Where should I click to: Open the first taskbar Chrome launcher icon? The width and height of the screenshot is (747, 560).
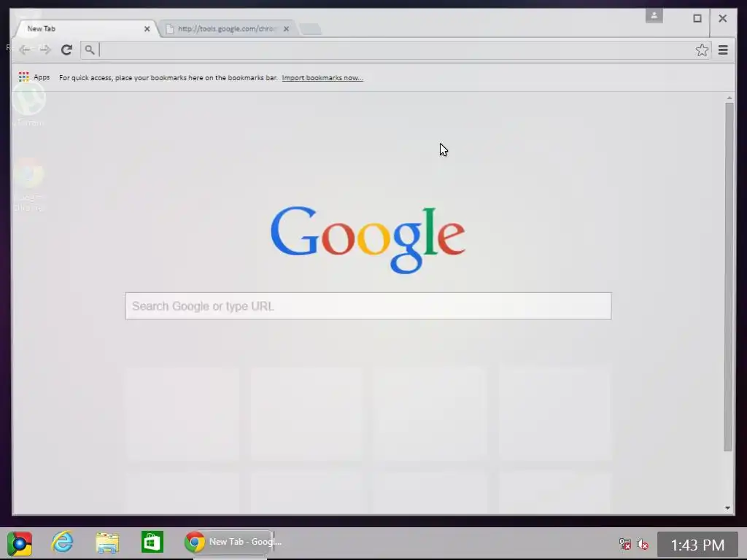20,542
